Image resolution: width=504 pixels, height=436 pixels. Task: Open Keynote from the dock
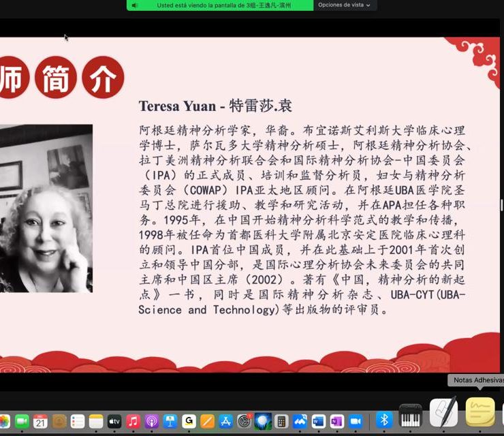point(170,422)
